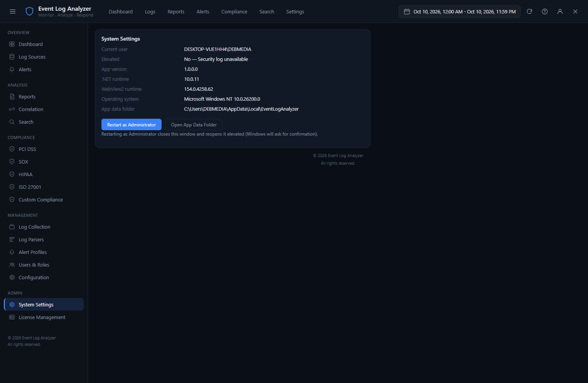Click the Configuration gear icon

point(12,277)
